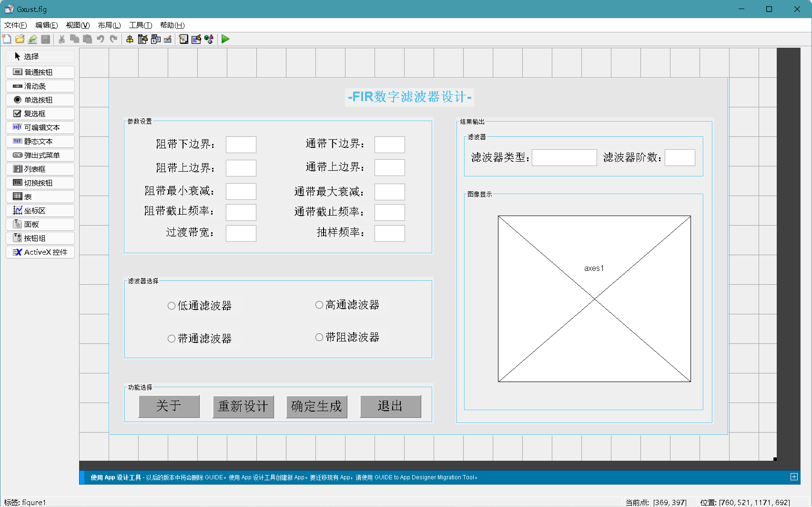Open the 工具(T) menu
Viewport: 812px width, 507px height.
[x=141, y=25]
